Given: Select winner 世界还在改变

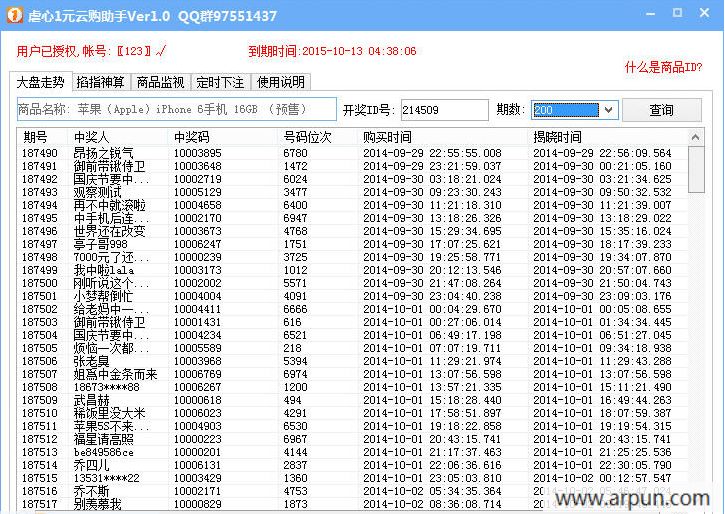Looking at the screenshot, I should 110,231.
